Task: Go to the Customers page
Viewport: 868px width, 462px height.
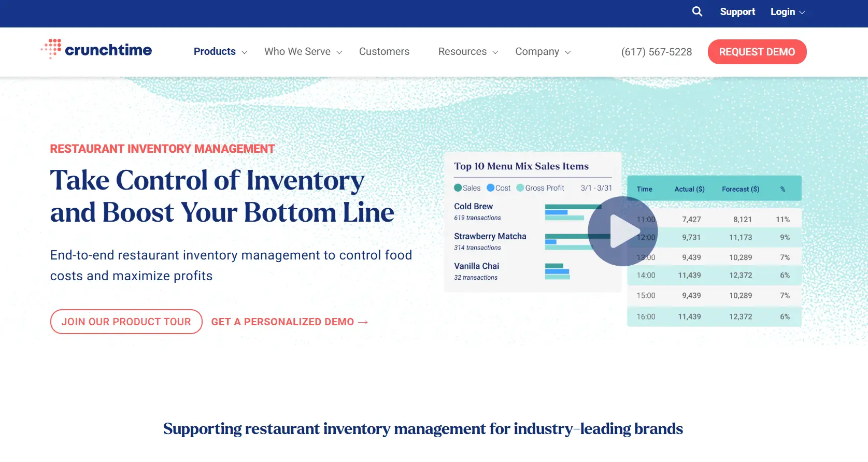Action: [384, 51]
